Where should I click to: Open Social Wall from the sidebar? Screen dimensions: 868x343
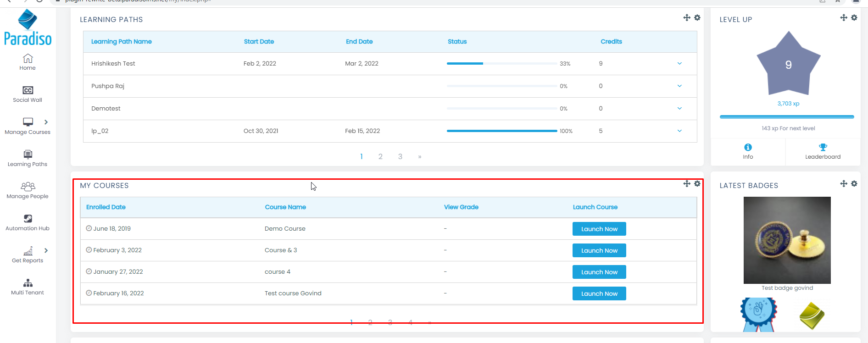point(28,91)
